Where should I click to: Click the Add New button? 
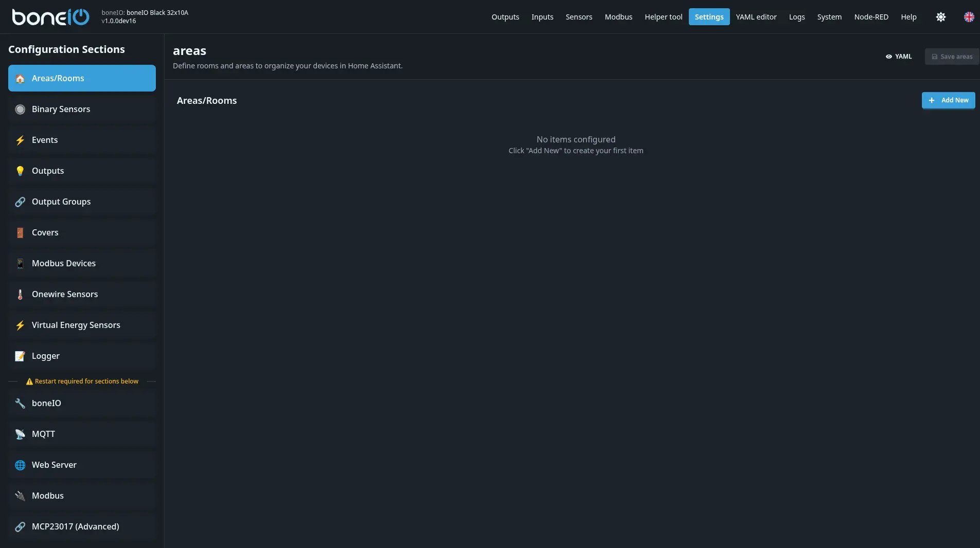(948, 100)
